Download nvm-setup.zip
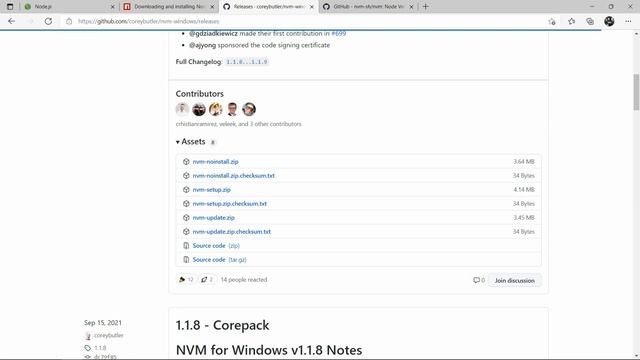 tap(211, 190)
